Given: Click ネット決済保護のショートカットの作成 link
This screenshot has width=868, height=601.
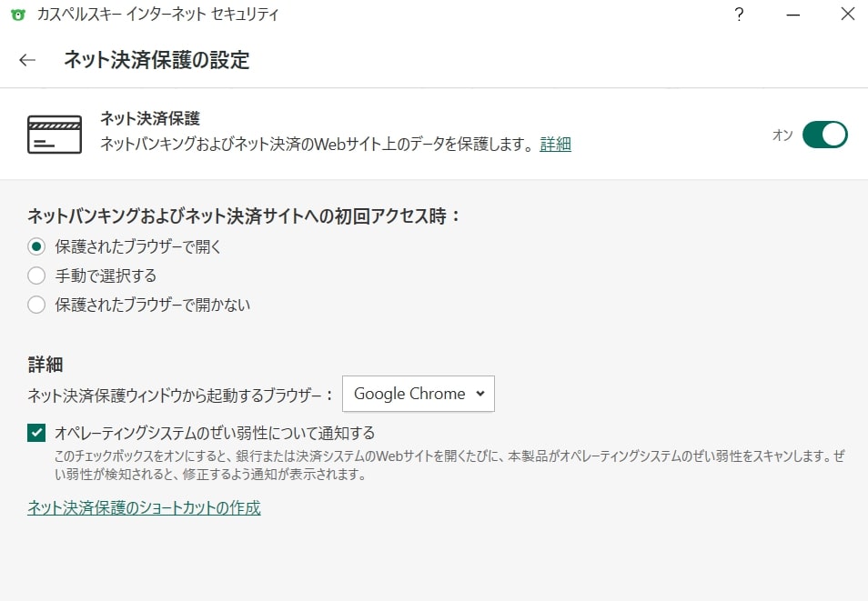Looking at the screenshot, I should (144, 507).
